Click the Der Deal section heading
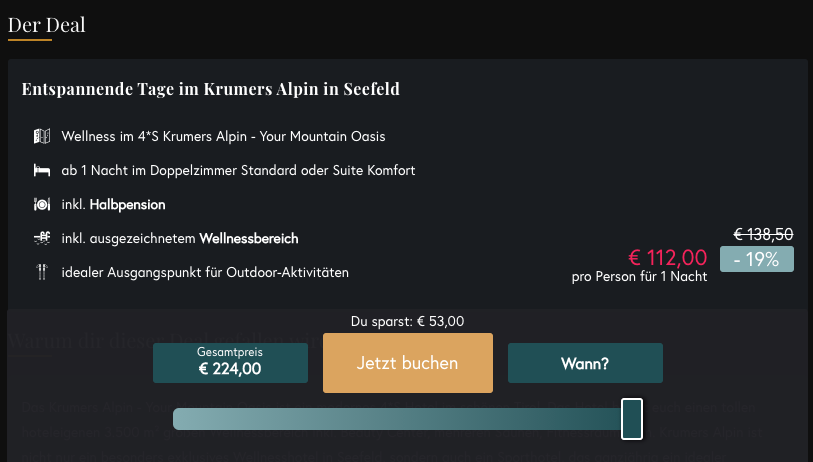Screen dimensions: 813x462 [x=47, y=25]
